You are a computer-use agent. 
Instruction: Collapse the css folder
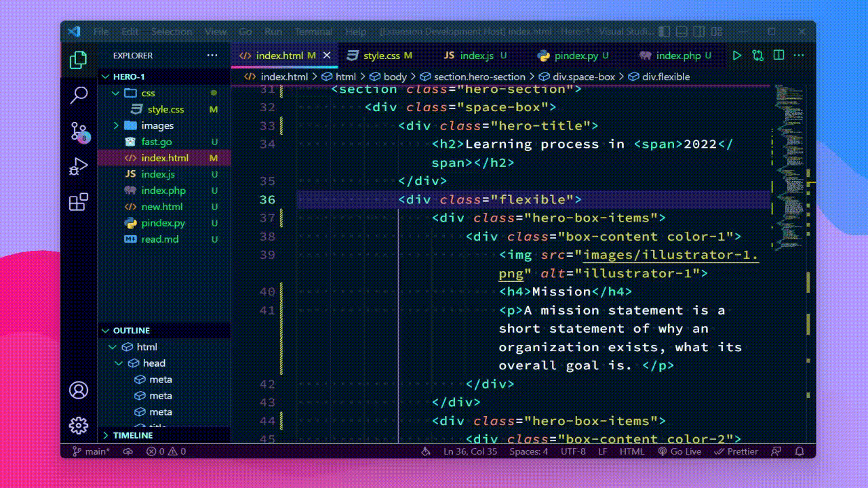[164, 93]
